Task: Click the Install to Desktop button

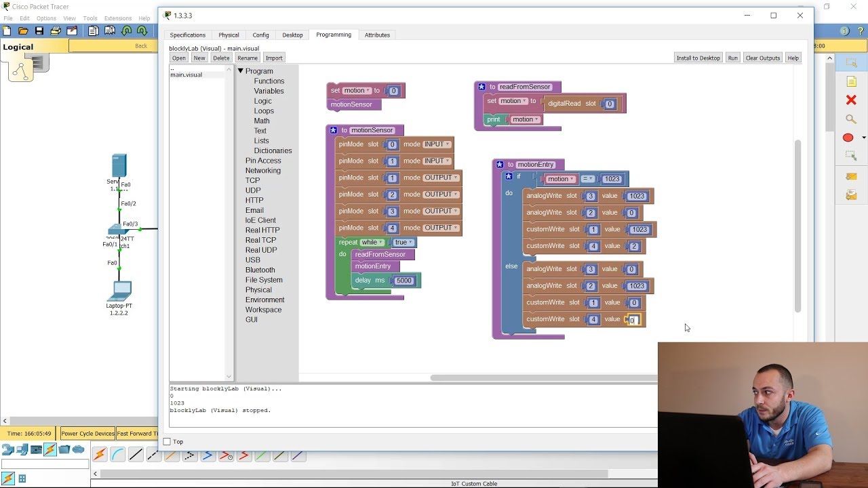Action: pyautogui.click(x=698, y=58)
